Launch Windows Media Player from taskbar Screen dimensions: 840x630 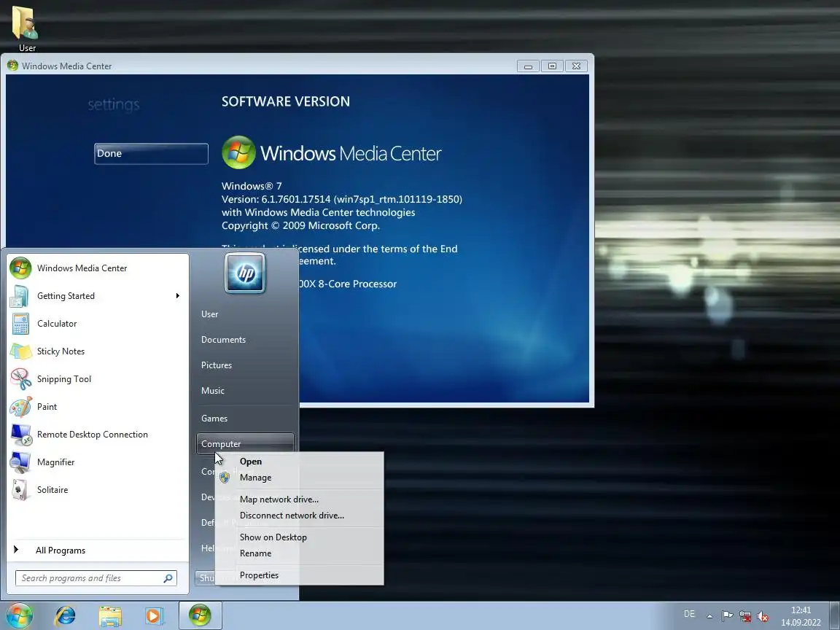(x=155, y=616)
